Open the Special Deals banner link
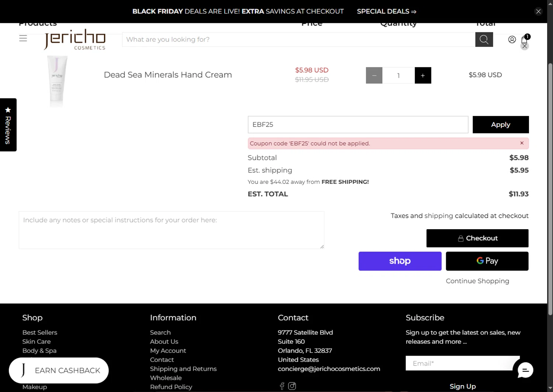553x392 pixels. (387, 11)
